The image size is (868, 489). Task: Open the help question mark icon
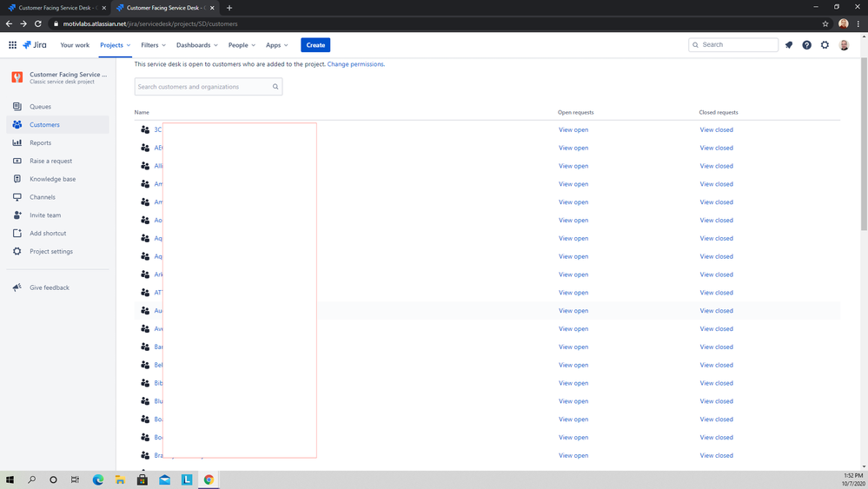coord(806,45)
